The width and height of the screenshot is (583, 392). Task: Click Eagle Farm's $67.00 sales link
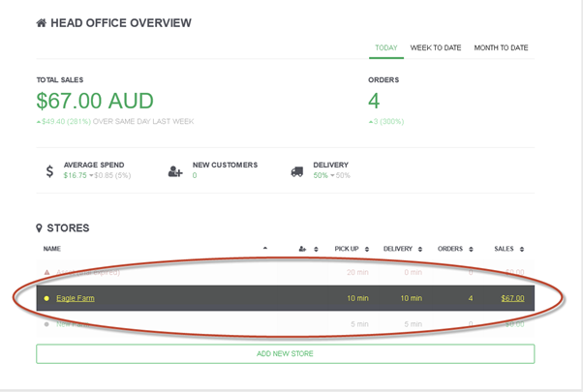[512, 298]
